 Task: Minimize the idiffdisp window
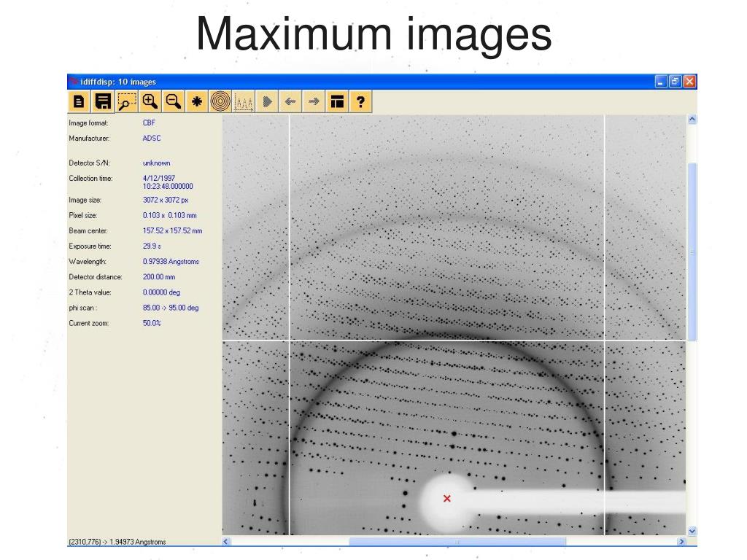[x=660, y=82]
